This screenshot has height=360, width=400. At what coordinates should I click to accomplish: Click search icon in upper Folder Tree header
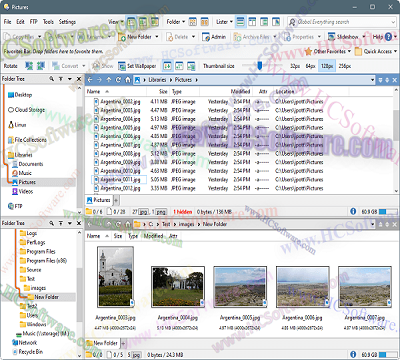[52, 79]
